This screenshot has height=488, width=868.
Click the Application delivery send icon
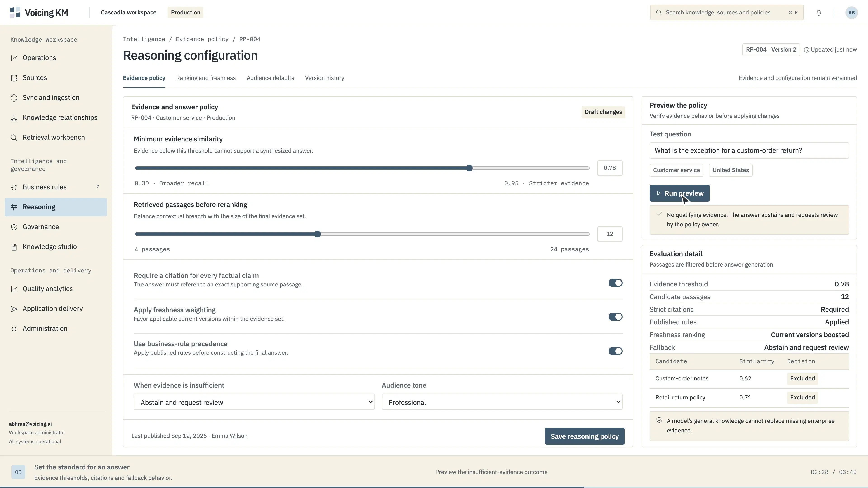click(14, 309)
